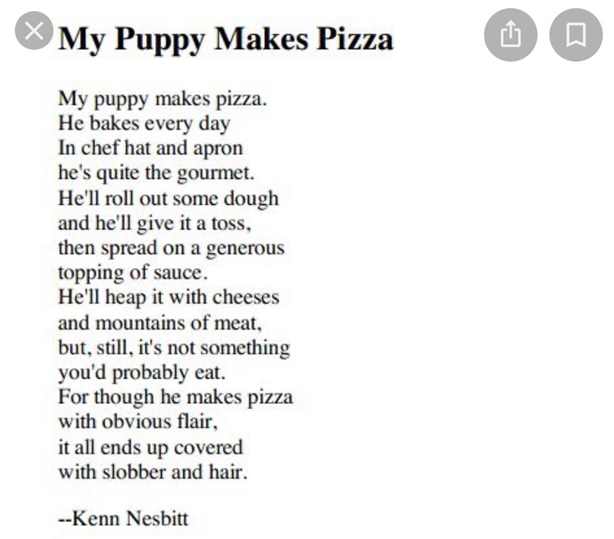Bookmark this poem image

(x=576, y=35)
